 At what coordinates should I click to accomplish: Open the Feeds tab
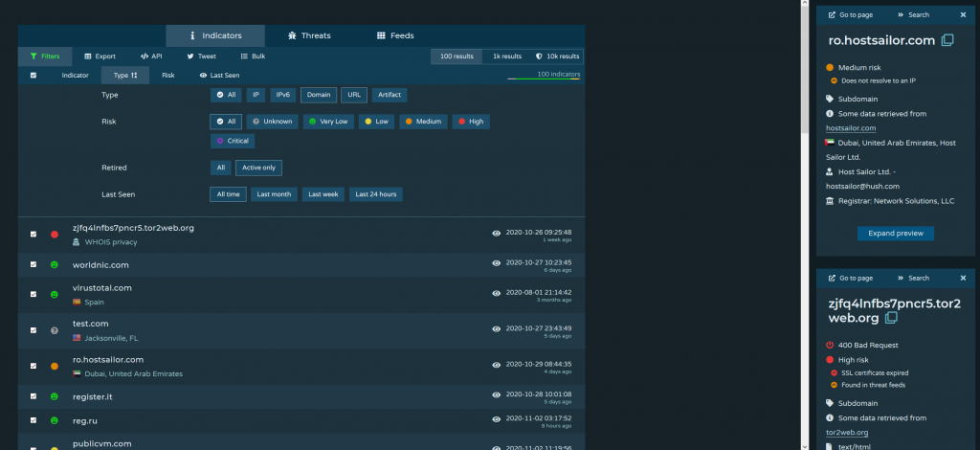tap(395, 35)
